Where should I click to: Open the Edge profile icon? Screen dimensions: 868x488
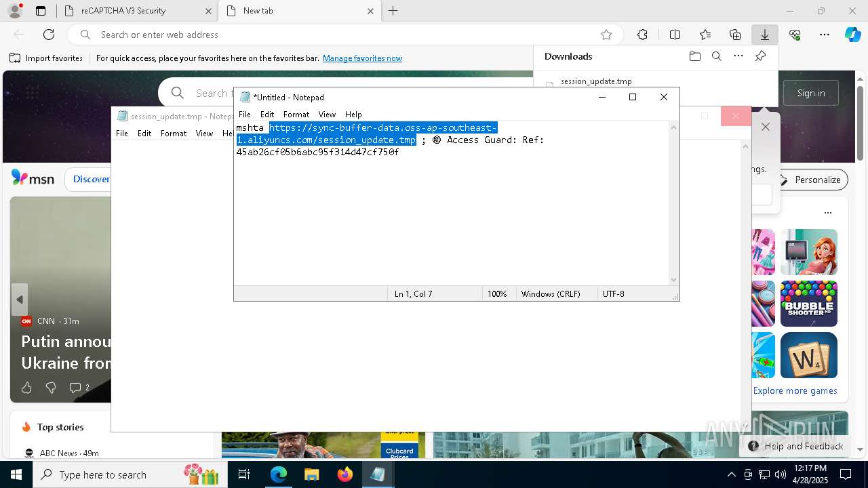tap(15, 11)
